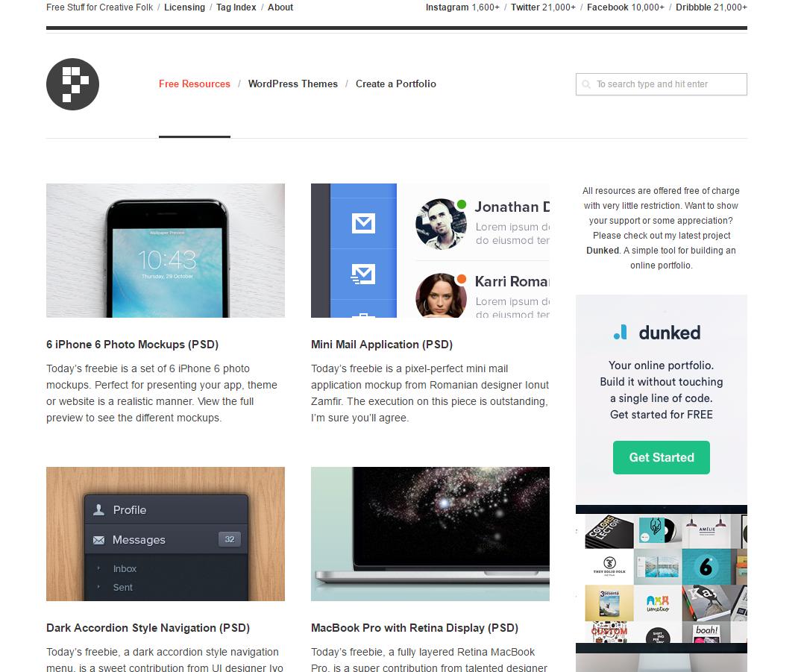
Task: Open the MacBook Pro Retina thumbnail
Action: tap(430, 534)
